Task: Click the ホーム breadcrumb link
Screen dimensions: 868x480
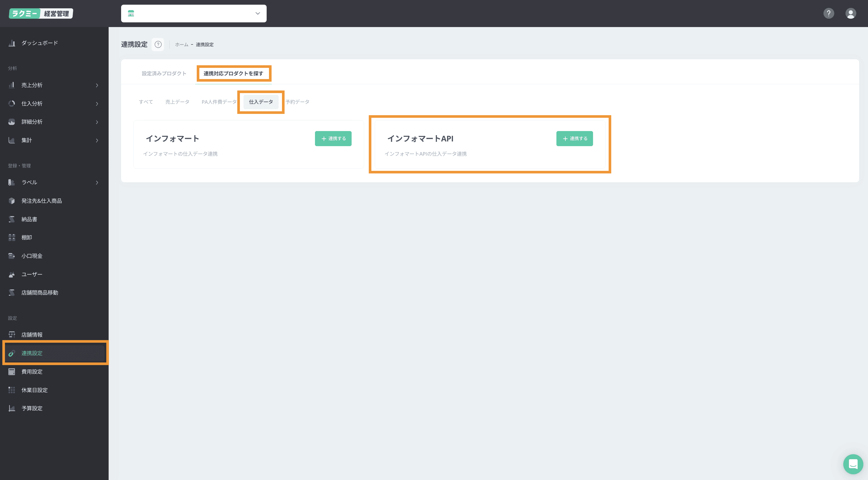Action: click(x=182, y=44)
